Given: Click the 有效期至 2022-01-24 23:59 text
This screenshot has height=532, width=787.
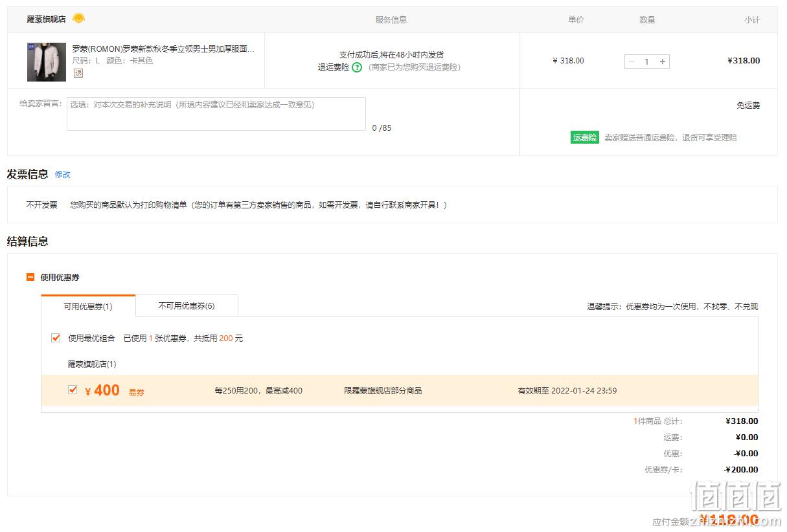Looking at the screenshot, I should [x=567, y=390].
